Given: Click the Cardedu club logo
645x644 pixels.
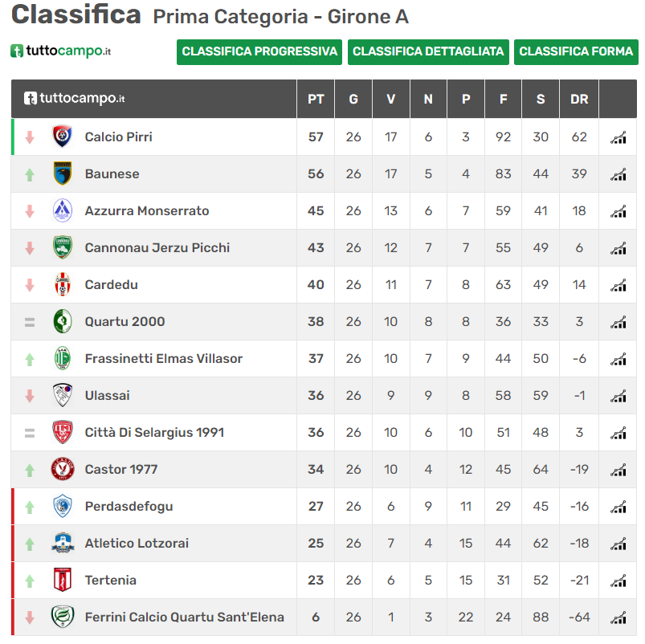Looking at the screenshot, I should tap(63, 284).
